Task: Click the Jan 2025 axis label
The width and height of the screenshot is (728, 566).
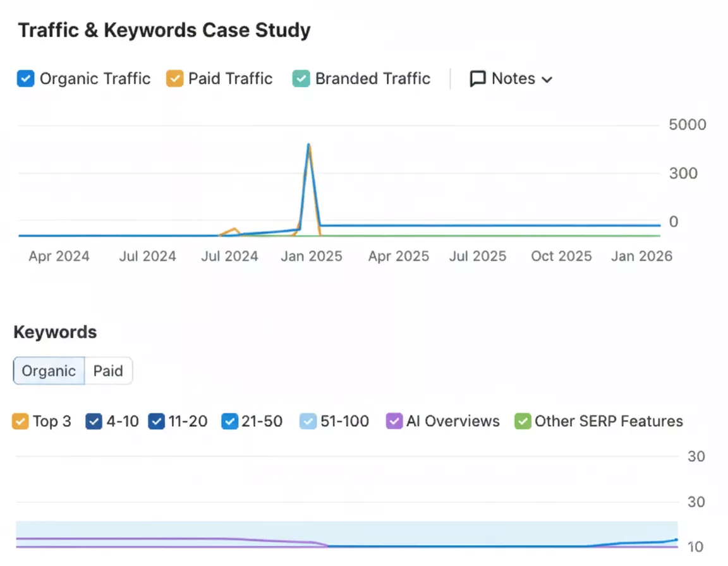Action: pyautogui.click(x=312, y=256)
